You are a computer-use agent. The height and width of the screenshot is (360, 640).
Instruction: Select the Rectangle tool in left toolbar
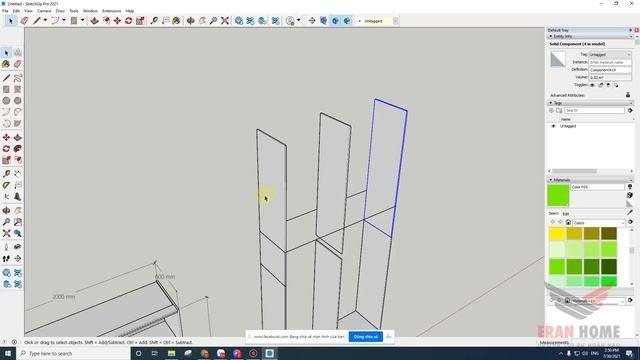6,89
